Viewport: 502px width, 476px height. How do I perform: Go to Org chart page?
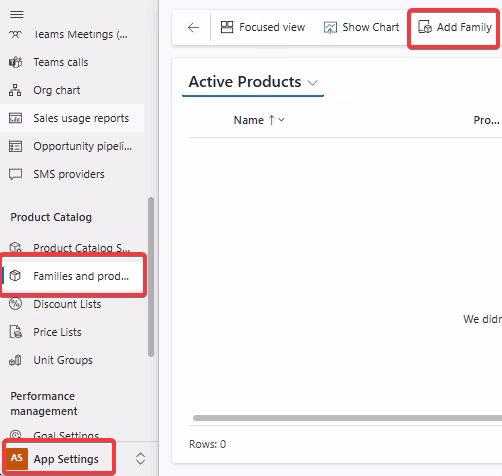point(72,90)
